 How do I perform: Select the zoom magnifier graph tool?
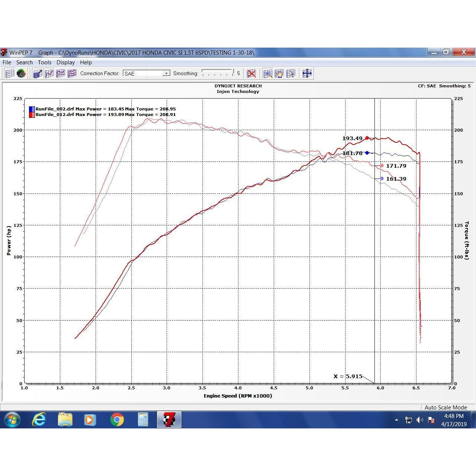268,74
